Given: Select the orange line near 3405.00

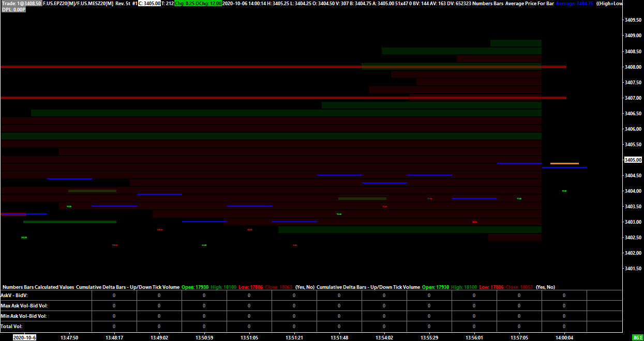Looking at the screenshot, I should [x=564, y=163].
